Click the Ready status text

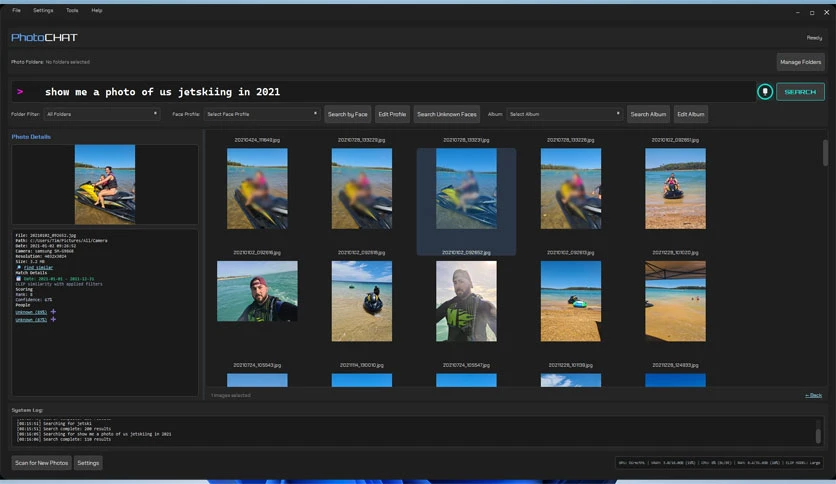814,38
